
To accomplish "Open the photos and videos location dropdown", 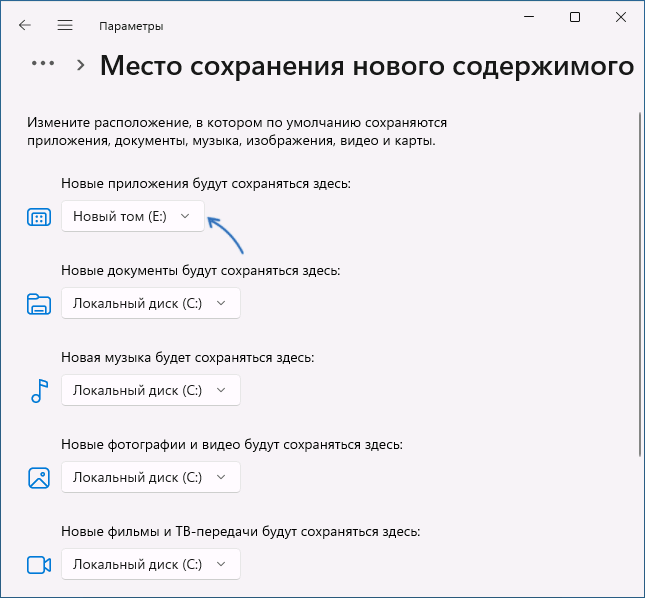I will pyautogui.click(x=151, y=477).
